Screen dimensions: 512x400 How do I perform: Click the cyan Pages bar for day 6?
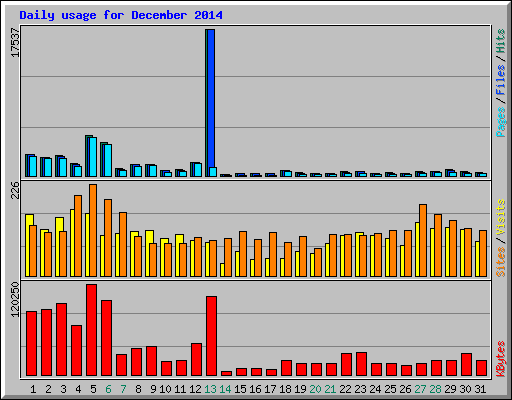108,160
